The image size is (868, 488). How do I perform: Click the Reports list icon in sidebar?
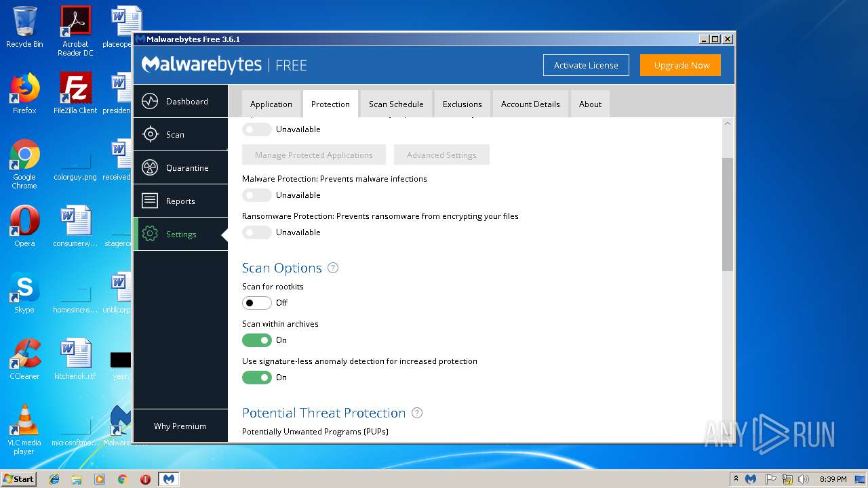150,201
